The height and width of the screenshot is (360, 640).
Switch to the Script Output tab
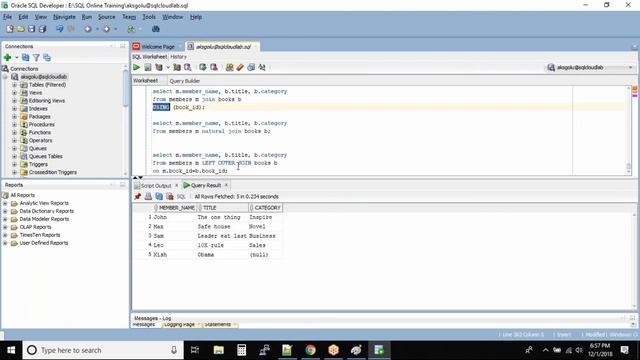point(156,186)
